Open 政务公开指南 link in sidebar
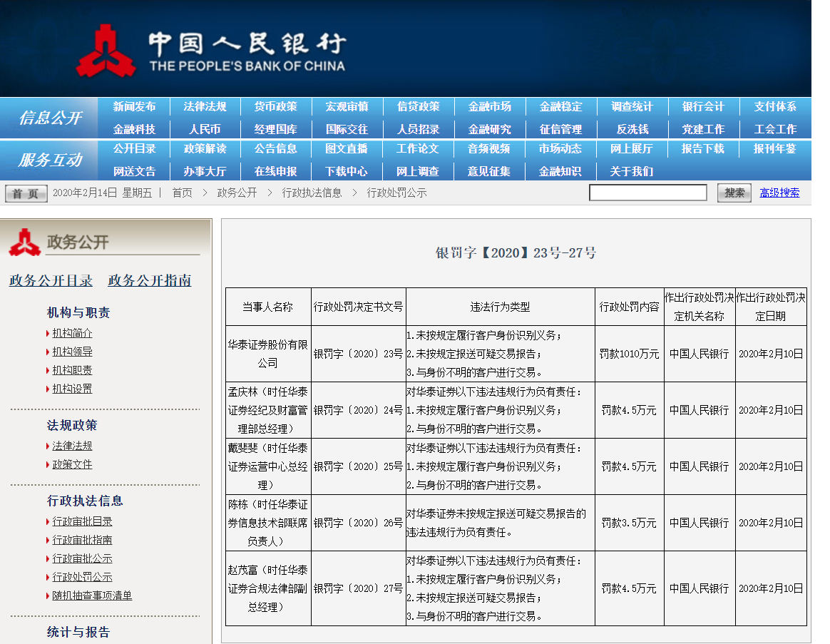The height and width of the screenshot is (644, 830). point(150,280)
